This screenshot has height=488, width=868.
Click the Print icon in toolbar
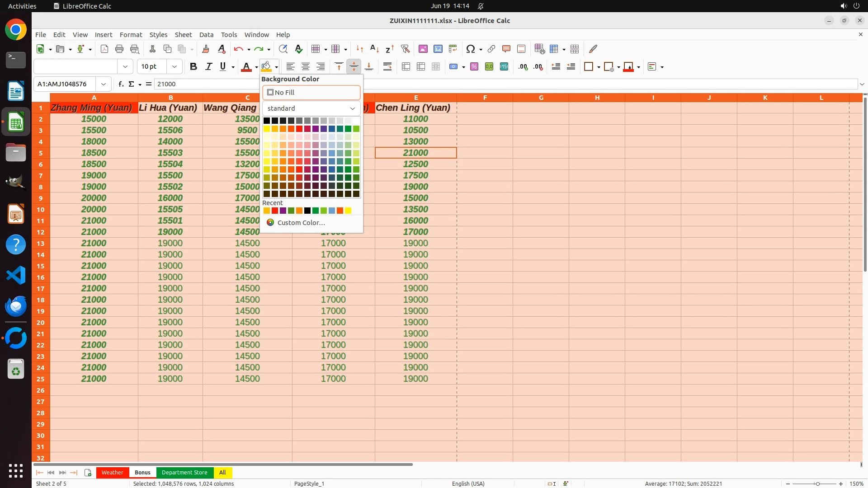[x=119, y=49]
